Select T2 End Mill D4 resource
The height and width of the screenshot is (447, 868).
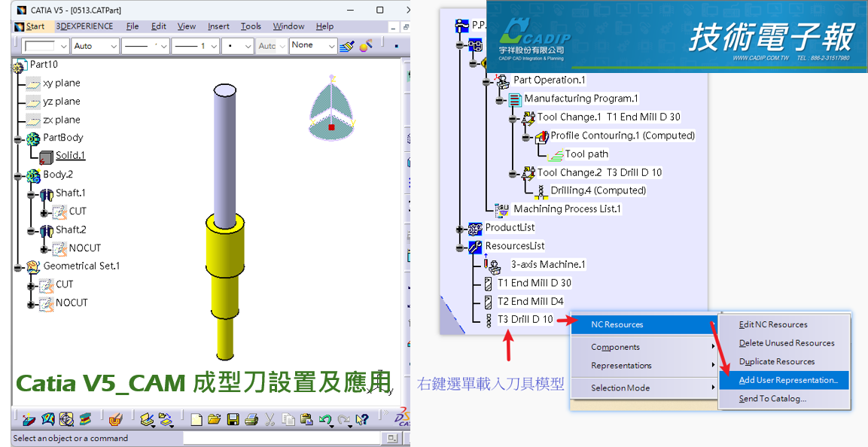[x=530, y=302]
